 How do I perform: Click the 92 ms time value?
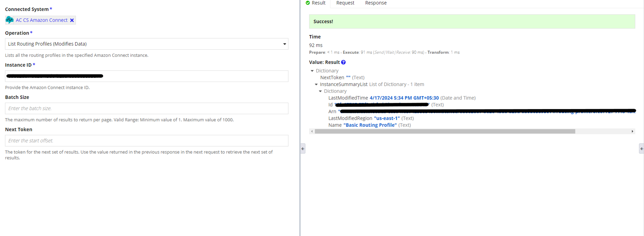(316, 45)
